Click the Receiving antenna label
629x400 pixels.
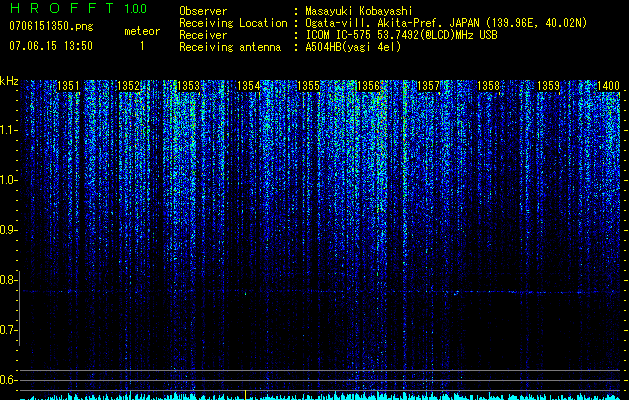click(230, 47)
